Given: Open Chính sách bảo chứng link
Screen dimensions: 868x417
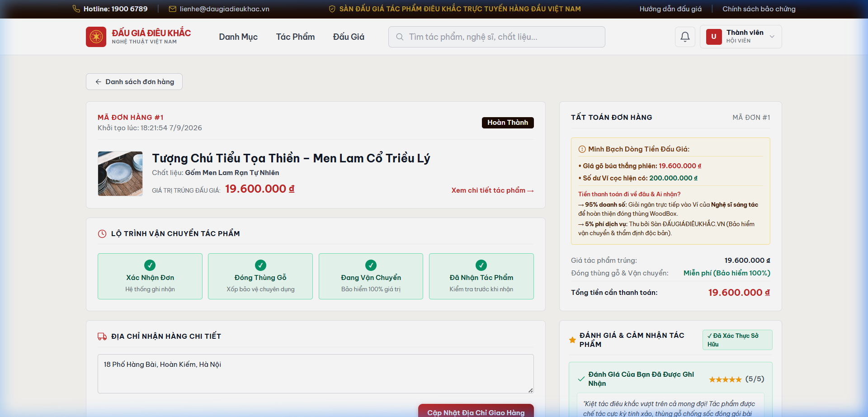Looking at the screenshot, I should point(759,9).
